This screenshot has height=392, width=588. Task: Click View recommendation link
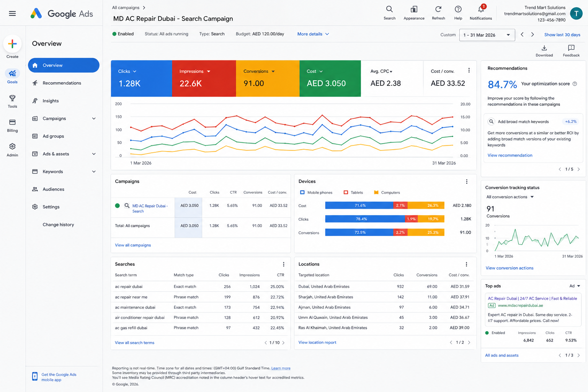510,155
